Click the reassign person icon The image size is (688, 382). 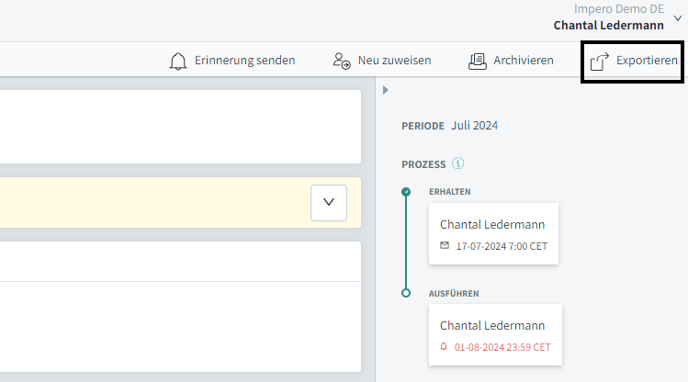[x=341, y=61]
